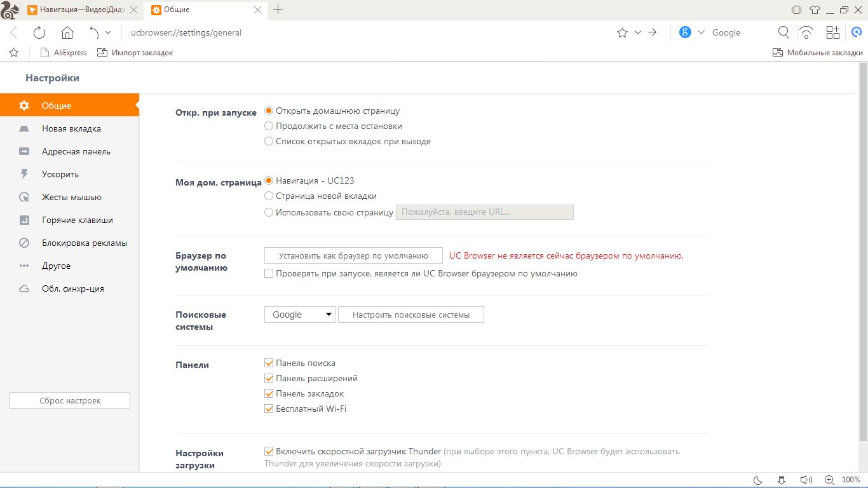
Task: Open Блокировка рекламы settings section
Action: point(69,243)
